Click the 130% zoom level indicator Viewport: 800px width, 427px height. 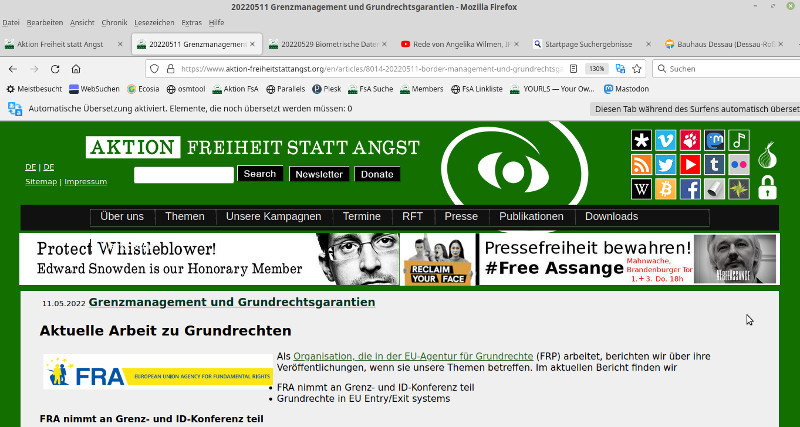point(597,69)
